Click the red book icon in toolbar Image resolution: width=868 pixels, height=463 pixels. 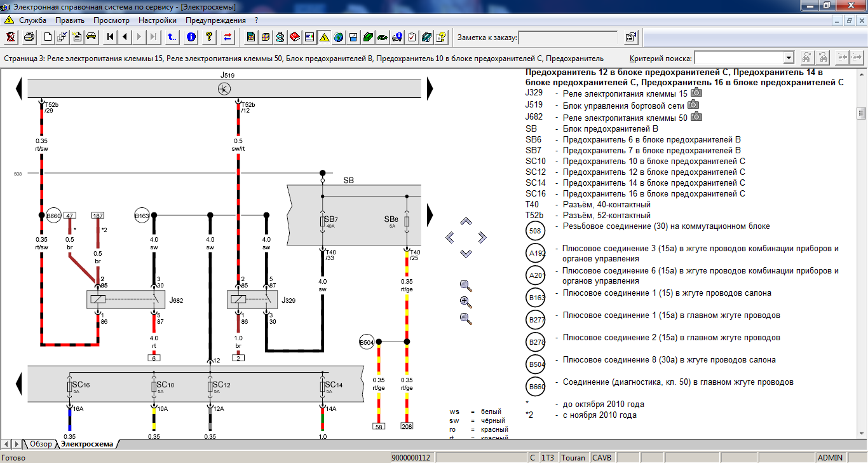[295, 37]
